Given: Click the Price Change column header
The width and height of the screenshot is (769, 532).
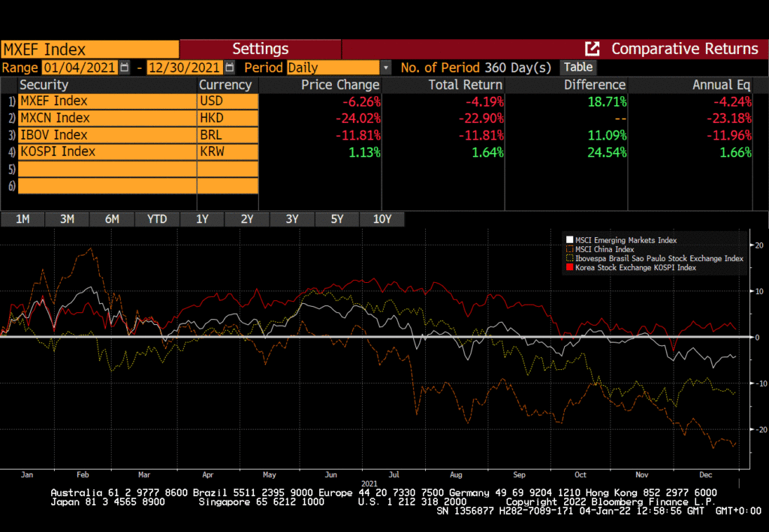Looking at the screenshot, I should [340, 85].
